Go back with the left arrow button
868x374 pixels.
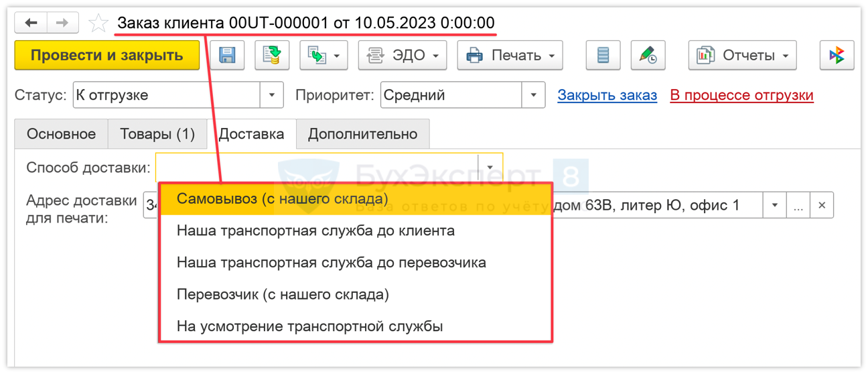tap(31, 23)
